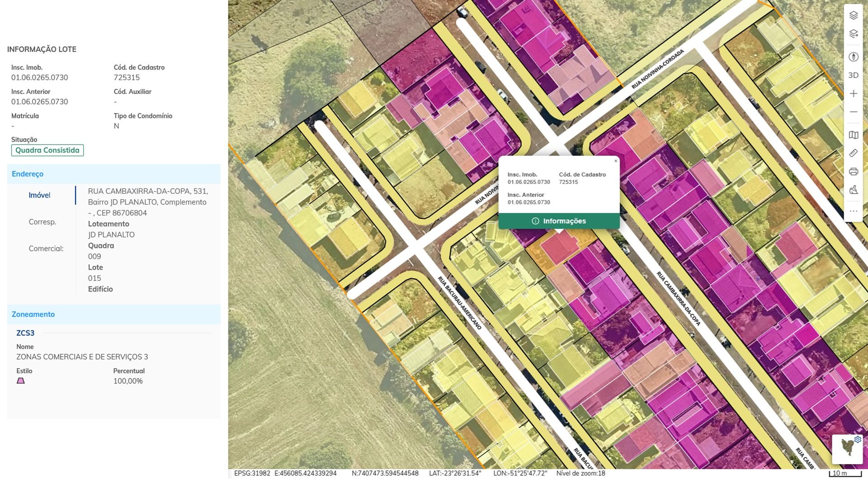Click popup Insc. Imob. value
The height and width of the screenshot is (479, 868).
[x=528, y=182]
